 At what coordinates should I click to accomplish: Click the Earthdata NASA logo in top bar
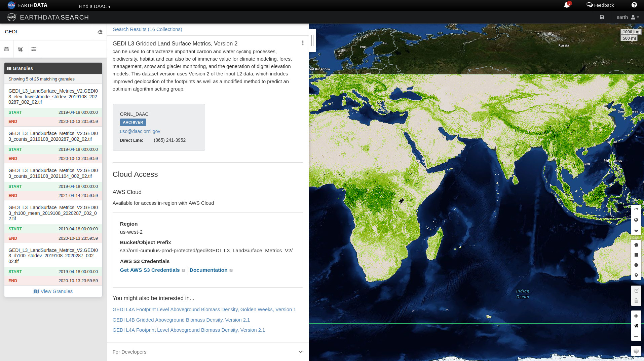[27, 5]
